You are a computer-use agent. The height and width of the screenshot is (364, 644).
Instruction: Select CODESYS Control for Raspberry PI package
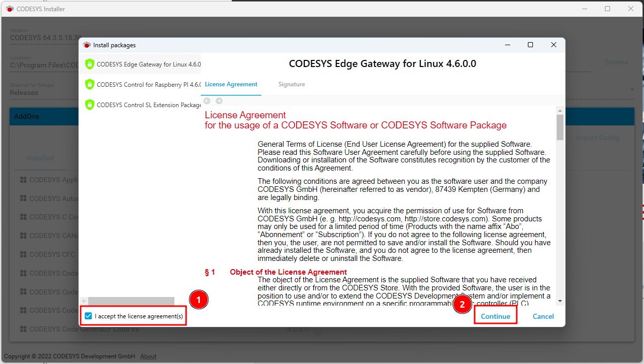coord(140,85)
